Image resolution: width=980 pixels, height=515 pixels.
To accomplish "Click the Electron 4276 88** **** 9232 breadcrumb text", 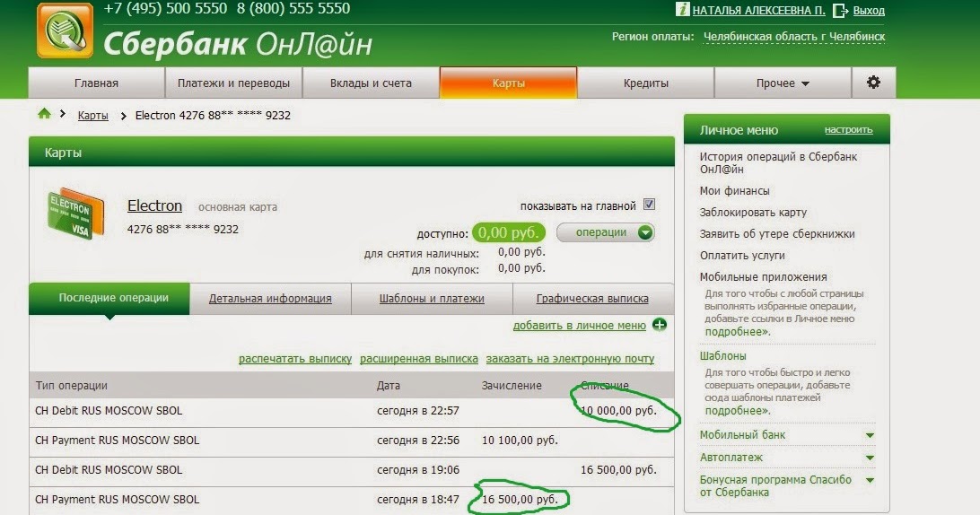I will click(213, 115).
